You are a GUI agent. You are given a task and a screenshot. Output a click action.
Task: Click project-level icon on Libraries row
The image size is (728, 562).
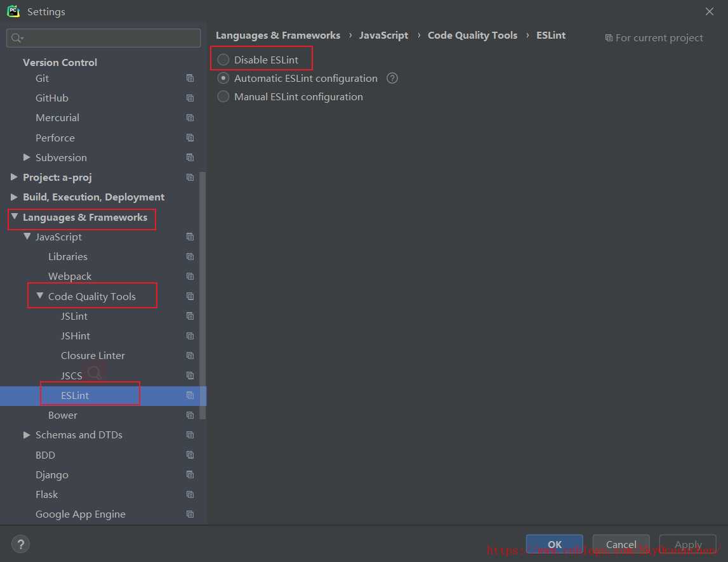coord(190,257)
